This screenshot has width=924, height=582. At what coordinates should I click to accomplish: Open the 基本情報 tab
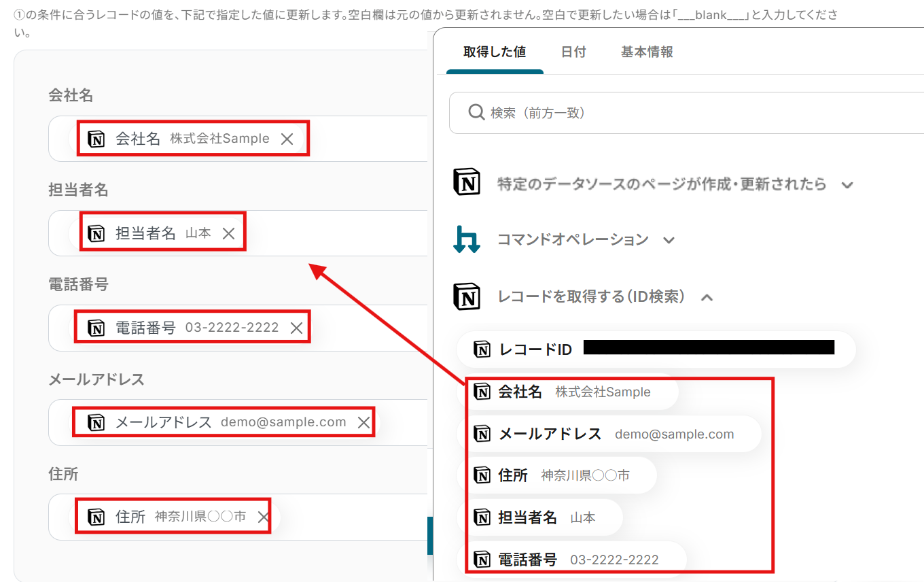tap(647, 52)
